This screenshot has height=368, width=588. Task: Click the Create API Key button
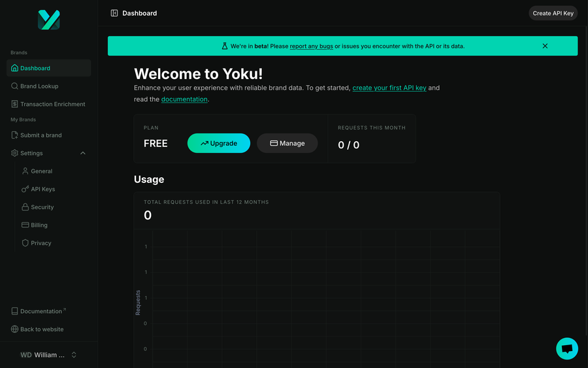pos(553,13)
